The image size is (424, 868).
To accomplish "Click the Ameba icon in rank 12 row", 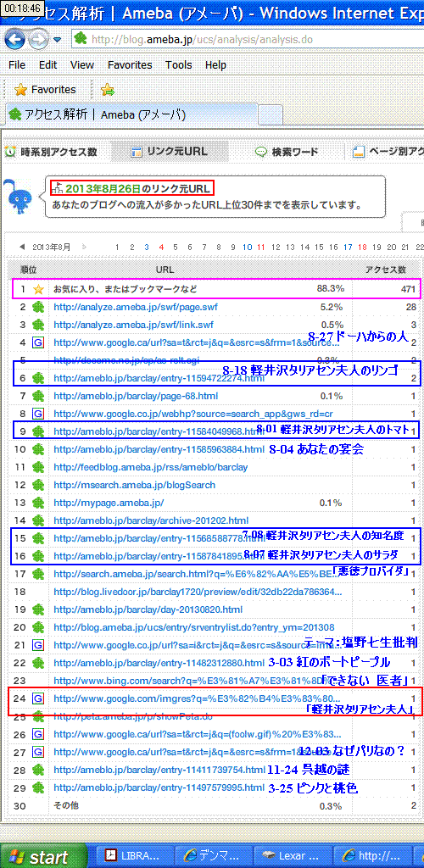I will (x=38, y=485).
